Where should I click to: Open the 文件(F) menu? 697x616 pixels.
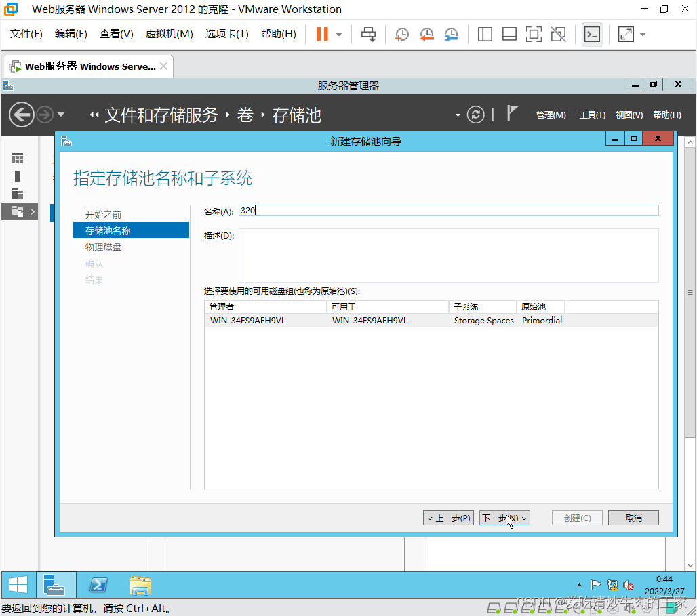pyautogui.click(x=26, y=34)
